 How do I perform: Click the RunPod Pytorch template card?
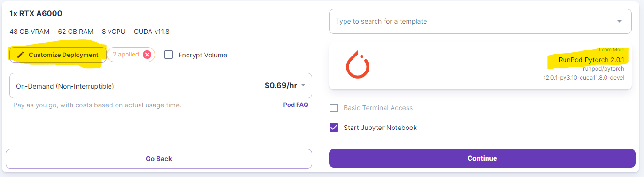(480, 66)
